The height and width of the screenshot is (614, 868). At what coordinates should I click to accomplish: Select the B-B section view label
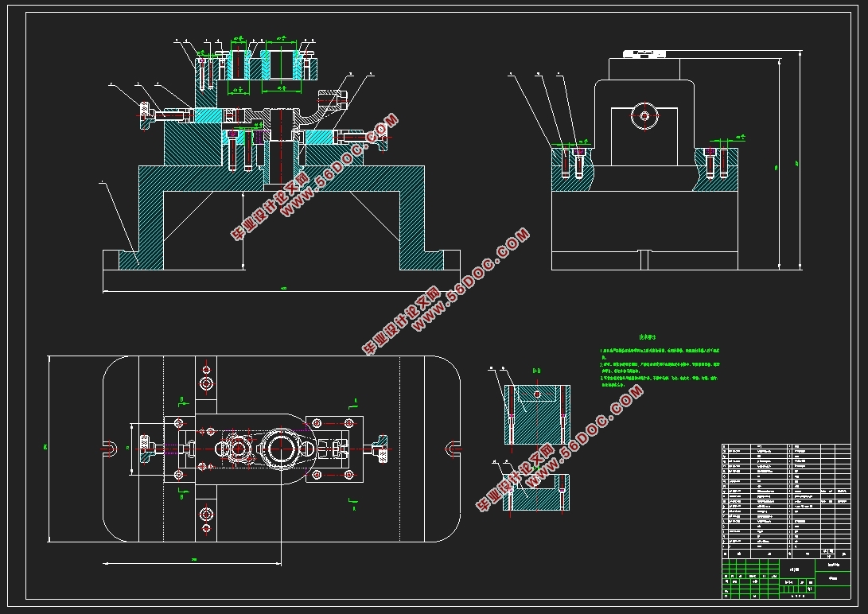click(535, 371)
